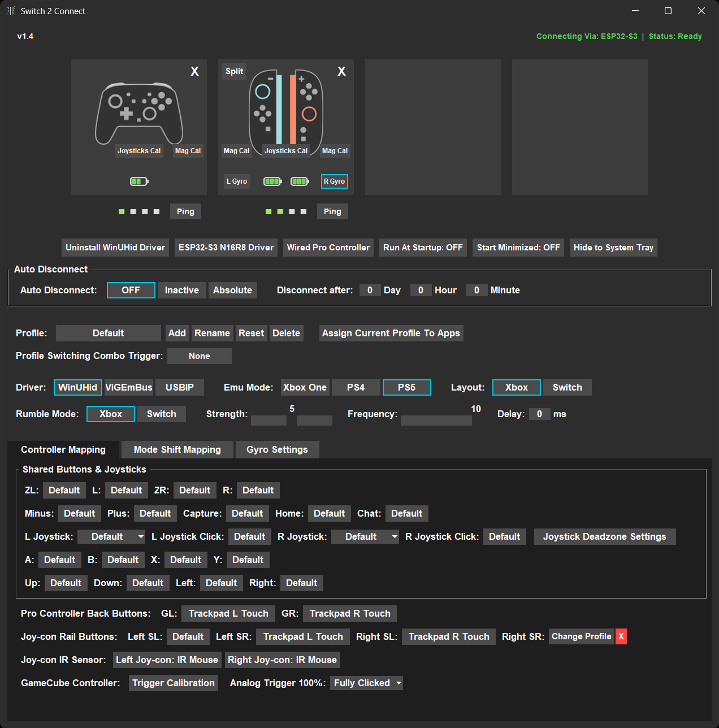
Task: Click Pro Controller player LED indicators
Action: [139, 211]
